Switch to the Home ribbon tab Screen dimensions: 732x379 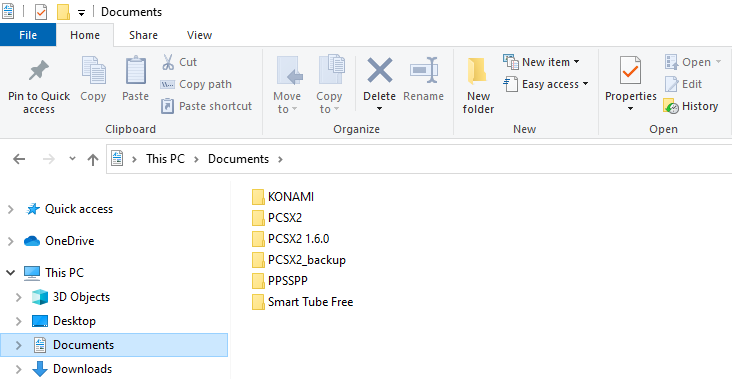(84, 35)
